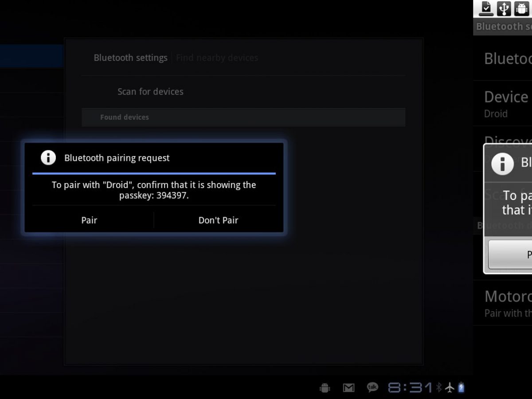Tap Android debug icon in bottom bar
532x399 pixels.
click(325, 388)
